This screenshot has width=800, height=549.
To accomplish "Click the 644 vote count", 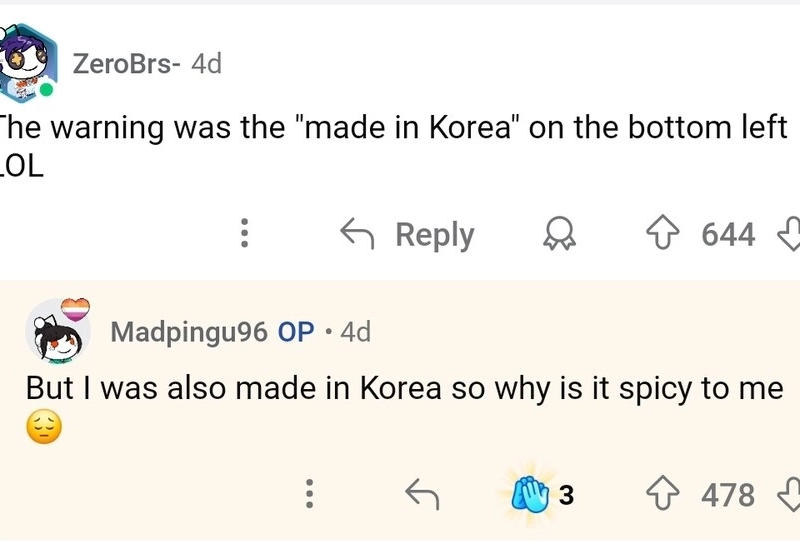I will pyautogui.click(x=728, y=235).
